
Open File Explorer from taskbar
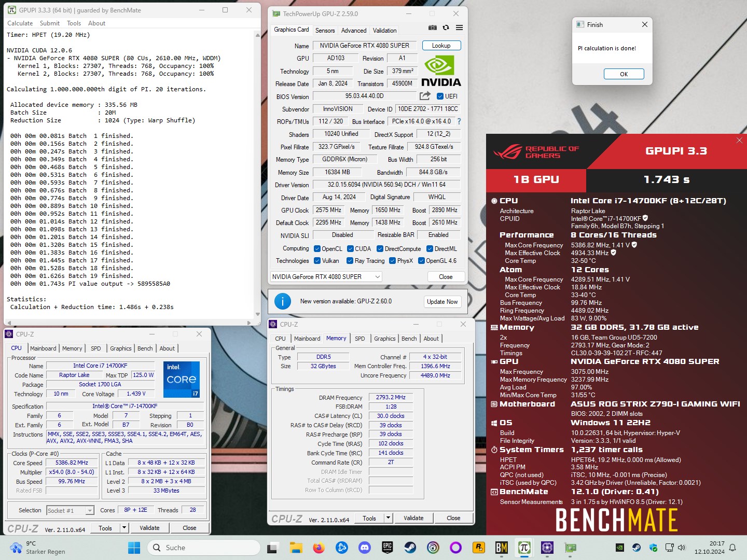click(296, 548)
